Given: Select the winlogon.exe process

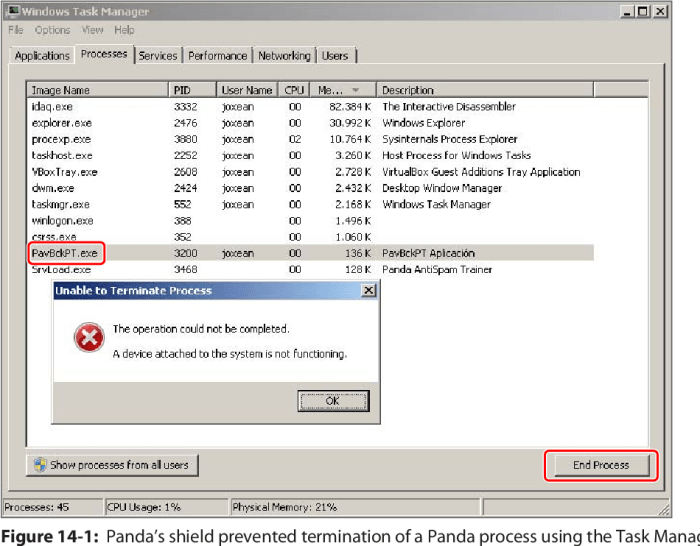Looking at the screenshot, I should point(310,221).
